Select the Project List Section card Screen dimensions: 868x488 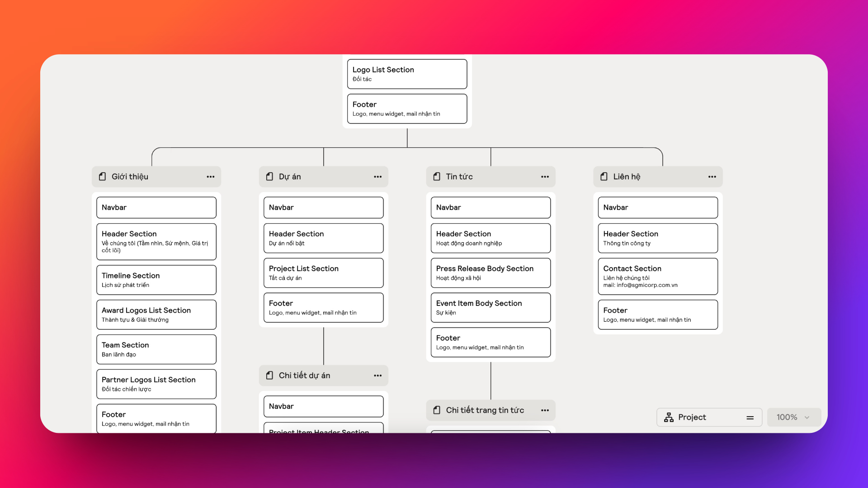[323, 272]
